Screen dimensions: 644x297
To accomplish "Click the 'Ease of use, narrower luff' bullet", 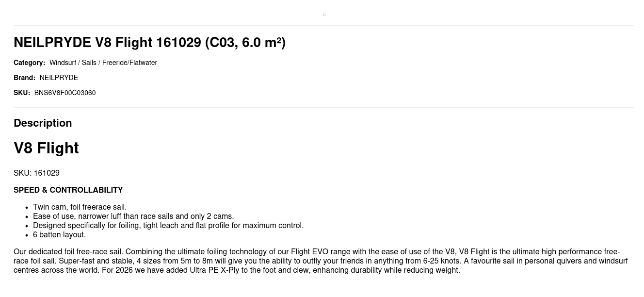I will coord(133,216).
